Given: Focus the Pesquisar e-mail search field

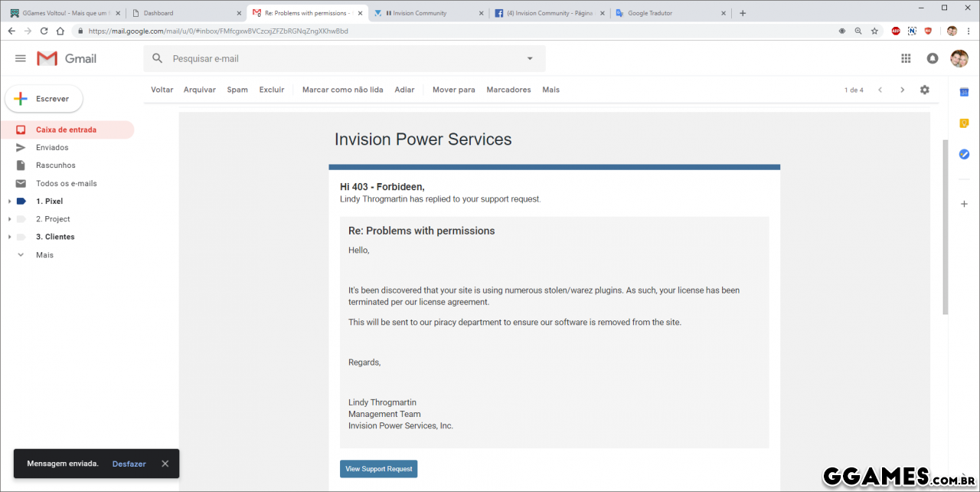Looking at the screenshot, I should [337, 58].
